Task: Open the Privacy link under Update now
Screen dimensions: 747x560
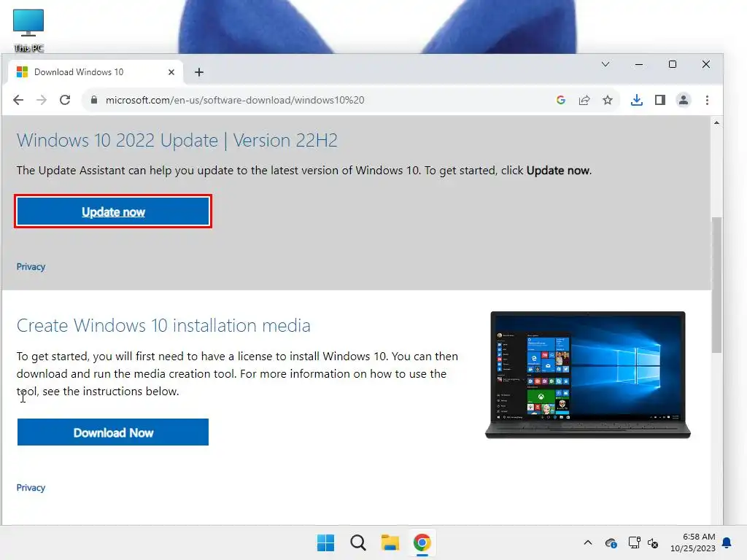Action: [31, 267]
